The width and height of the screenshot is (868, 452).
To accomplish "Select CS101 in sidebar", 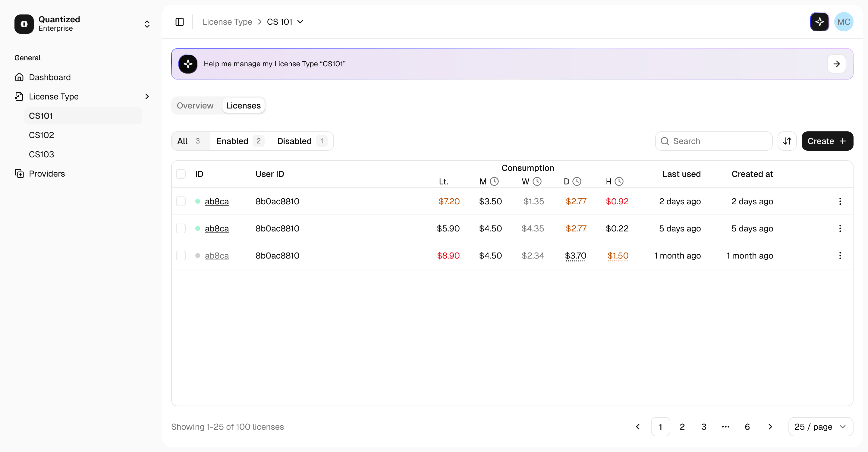I will pos(83,116).
